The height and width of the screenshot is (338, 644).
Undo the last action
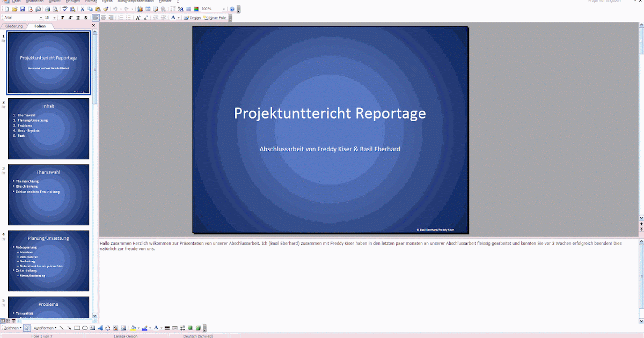click(115, 9)
